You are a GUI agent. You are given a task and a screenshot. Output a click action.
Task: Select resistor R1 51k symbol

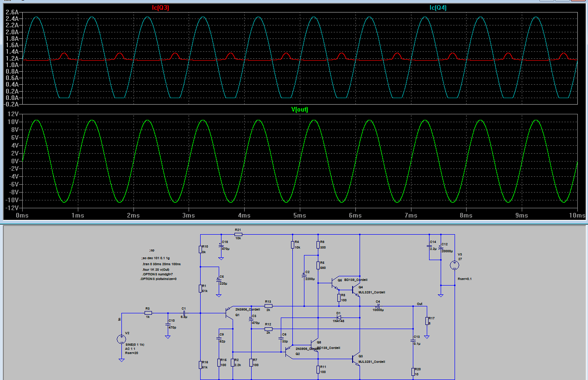tap(200, 288)
